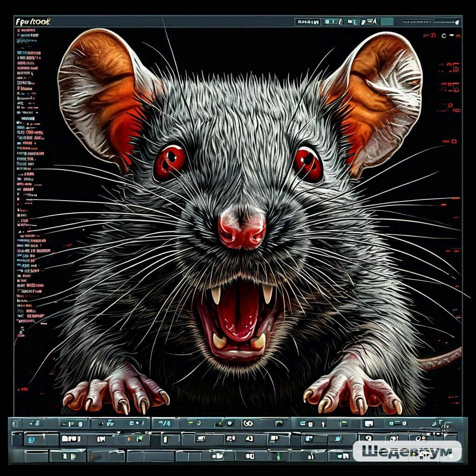Click the blue square icon in bottom-left middle row
Viewport: 476px width, 476px height.
tap(29, 438)
